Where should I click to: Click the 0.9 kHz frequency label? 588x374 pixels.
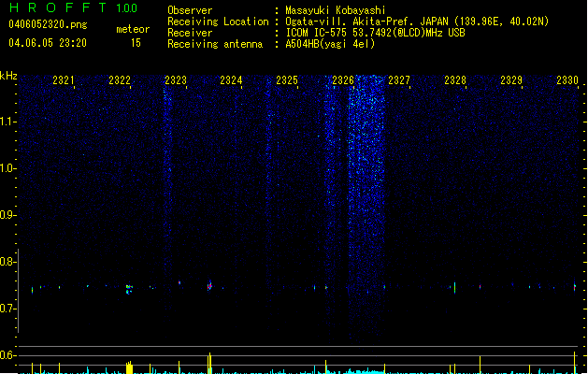8,215
